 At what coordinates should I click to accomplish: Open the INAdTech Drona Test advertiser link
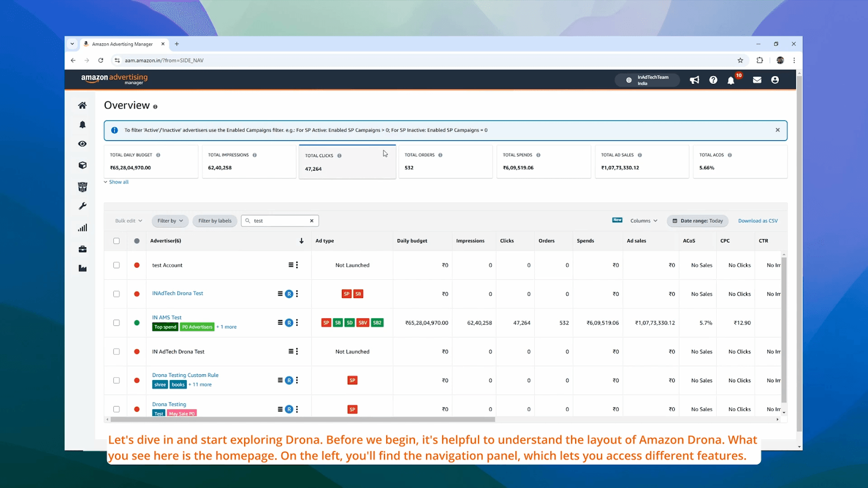177,293
